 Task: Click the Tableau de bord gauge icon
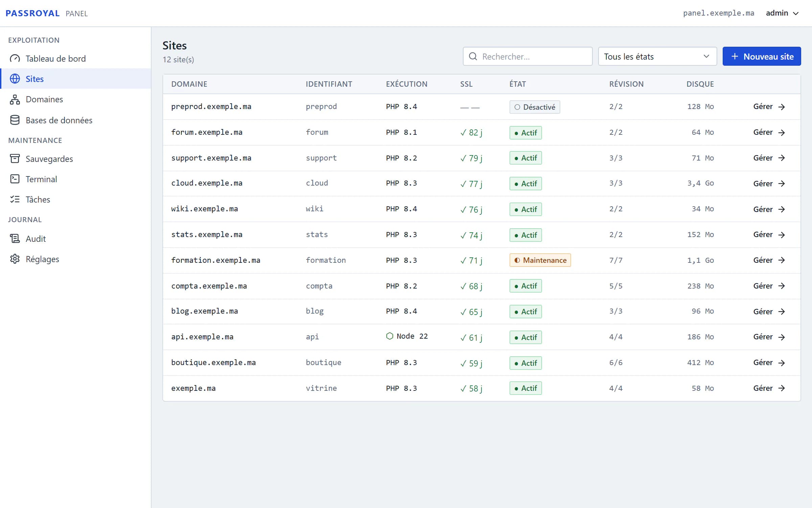pyautogui.click(x=15, y=59)
